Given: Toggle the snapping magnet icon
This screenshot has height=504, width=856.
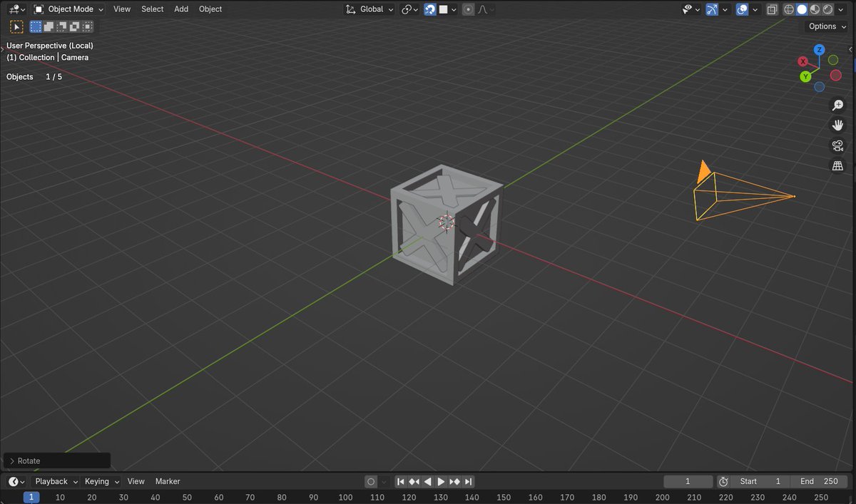Looking at the screenshot, I should [430, 9].
